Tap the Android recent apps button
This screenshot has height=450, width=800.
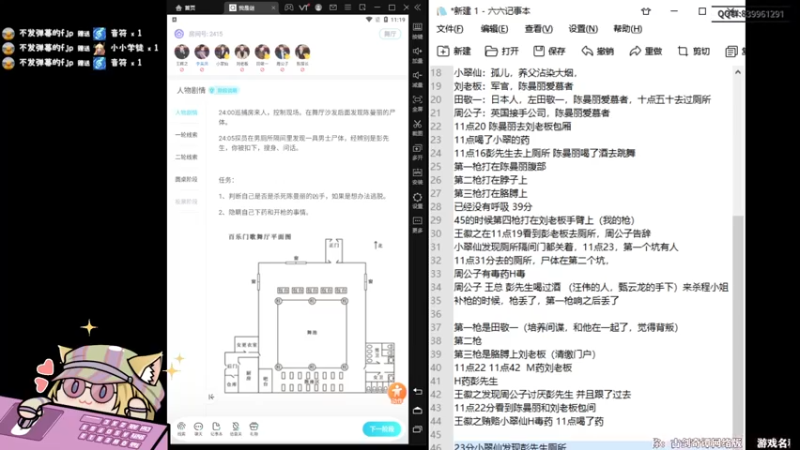coord(417,430)
